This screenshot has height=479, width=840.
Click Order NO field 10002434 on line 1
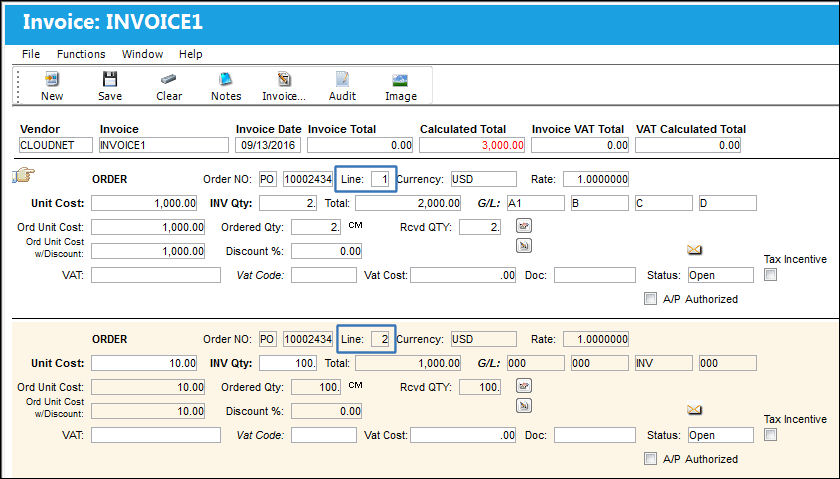coord(308,179)
